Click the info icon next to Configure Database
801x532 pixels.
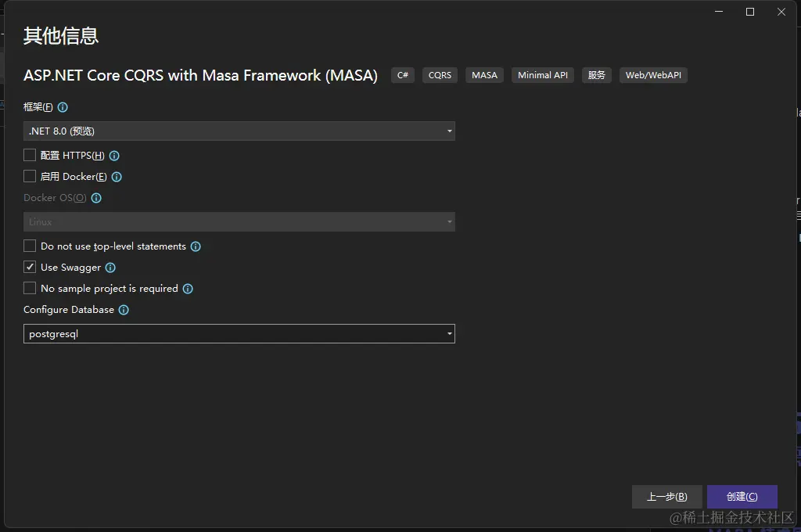point(124,311)
